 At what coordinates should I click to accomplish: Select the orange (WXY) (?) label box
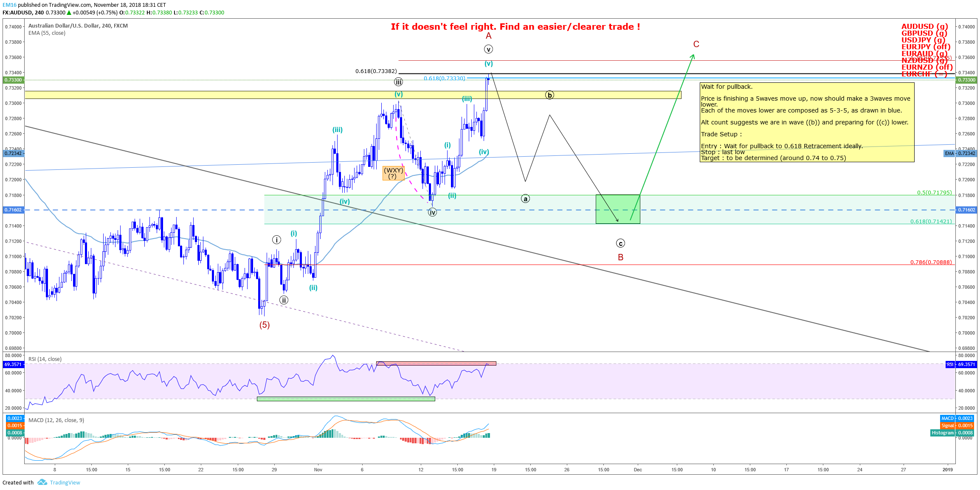(x=394, y=173)
